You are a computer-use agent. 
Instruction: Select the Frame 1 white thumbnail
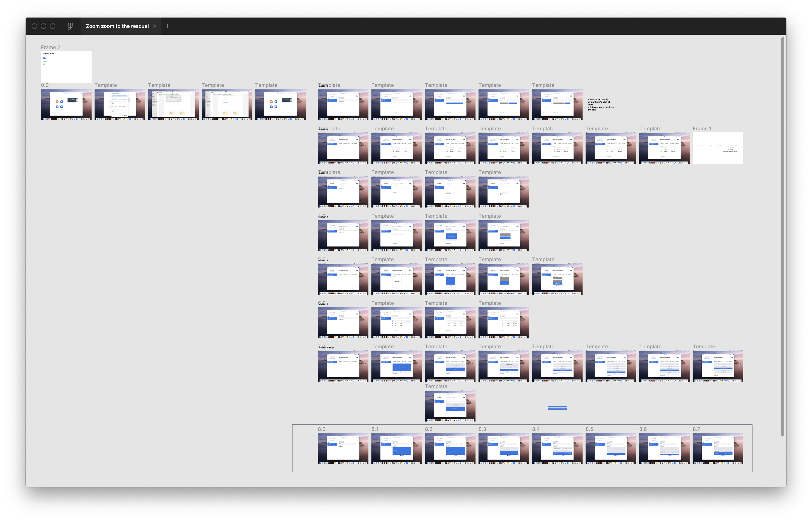point(717,148)
